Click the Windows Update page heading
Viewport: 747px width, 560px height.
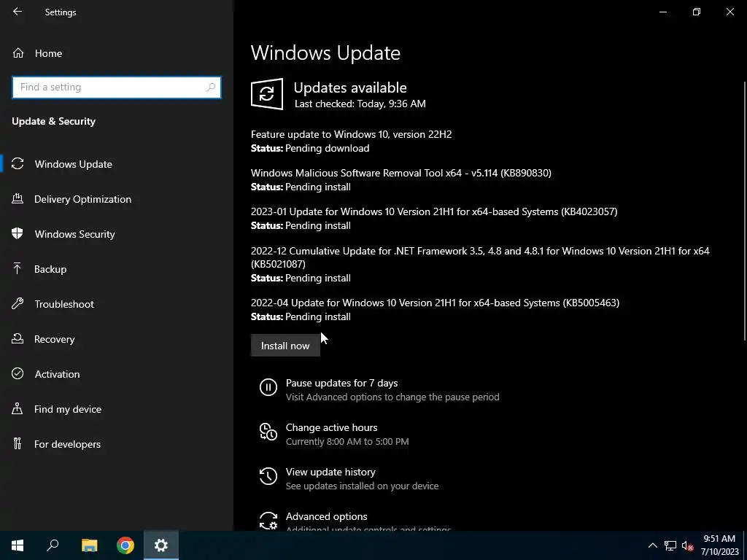tap(325, 52)
